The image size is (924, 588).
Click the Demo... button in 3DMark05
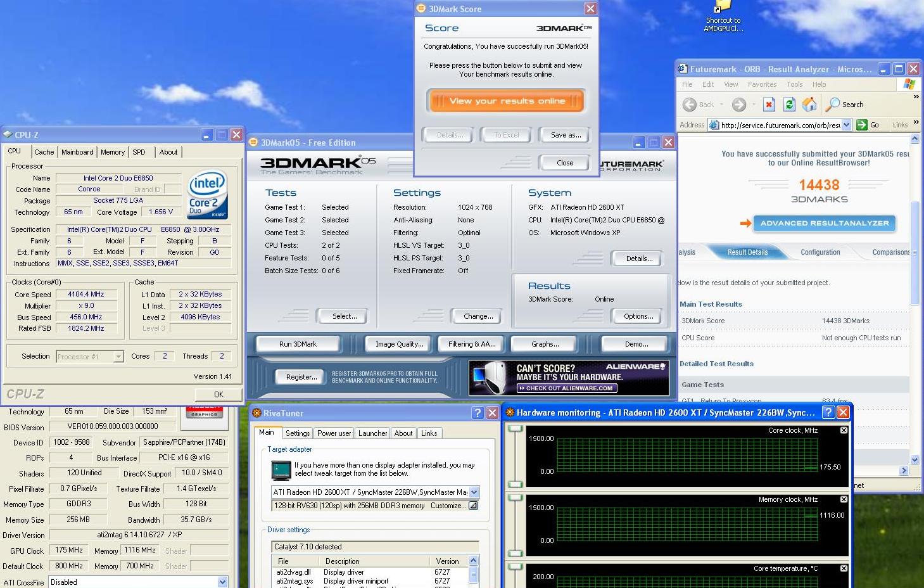tap(636, 344)
